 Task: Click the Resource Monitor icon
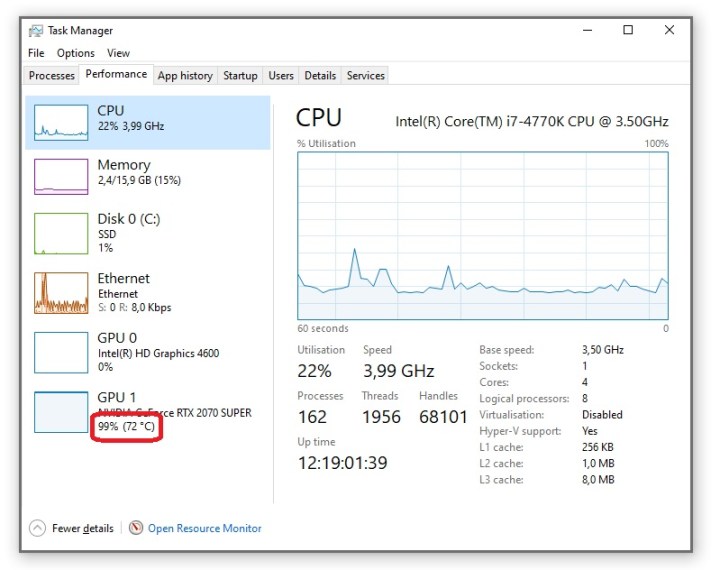136,528
